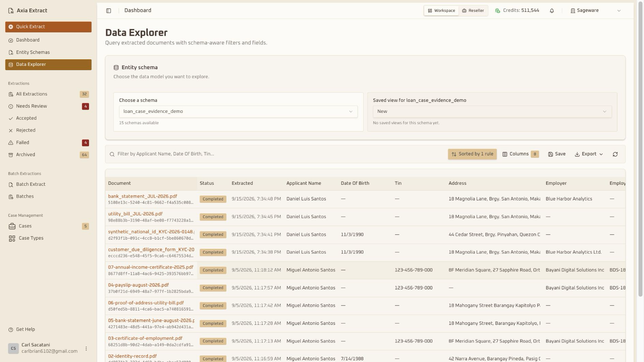Click the Axia Extract logo icon
The height and width of the screenshot is (362, 644).
tap(11, 11)
